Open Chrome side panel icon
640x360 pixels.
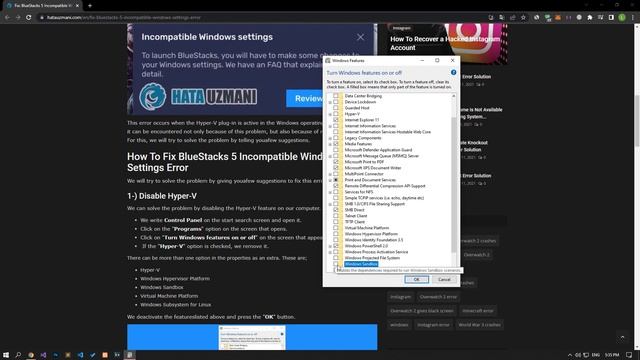tap(611, 18)
